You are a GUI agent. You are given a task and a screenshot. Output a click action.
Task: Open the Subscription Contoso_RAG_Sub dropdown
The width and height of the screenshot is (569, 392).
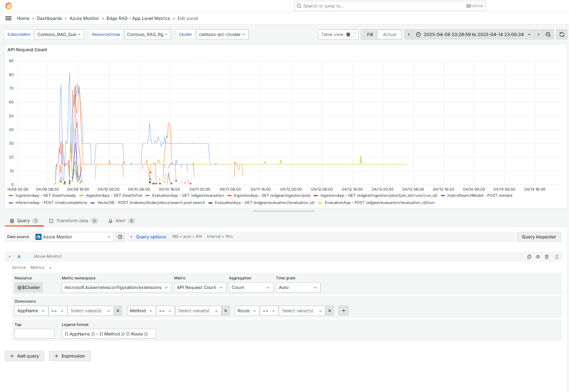coord(59,35)
